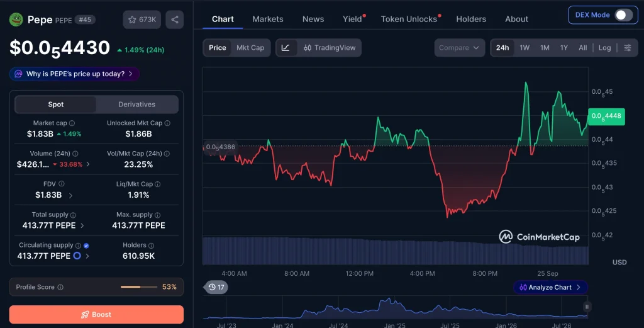Click the Boost button
Image resolution: width=644 pixels, height=328 pixels.
coord(96,314)
